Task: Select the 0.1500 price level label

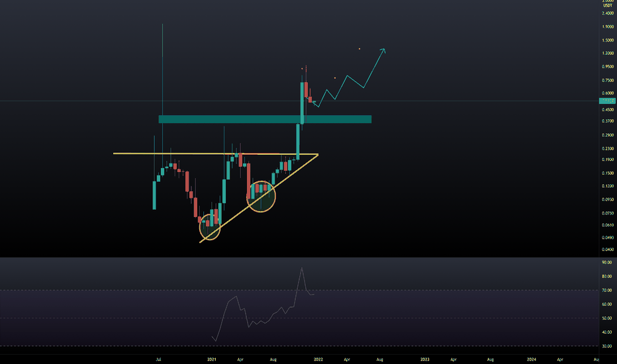Action: point(608,173)
